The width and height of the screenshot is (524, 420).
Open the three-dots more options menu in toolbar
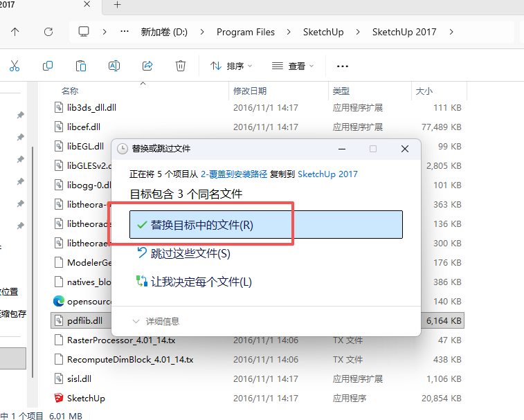pyautogui.click(x=343, y=66)
